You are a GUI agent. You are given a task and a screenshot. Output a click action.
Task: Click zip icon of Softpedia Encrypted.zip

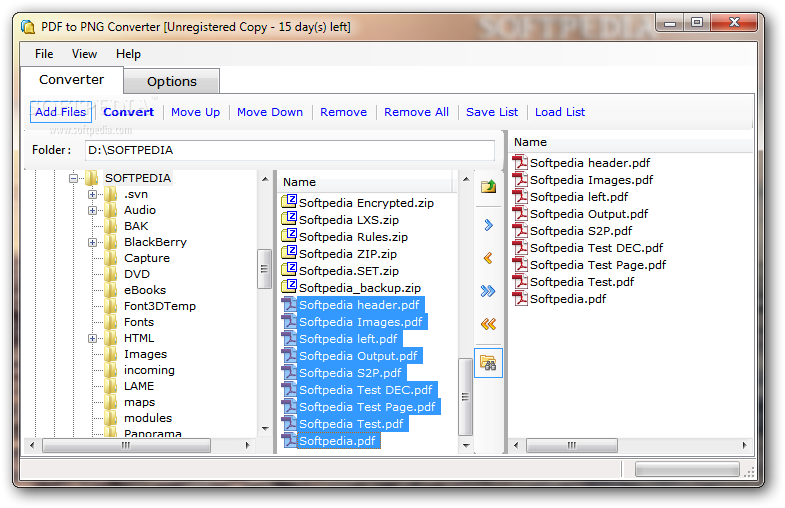pos(289,202)
